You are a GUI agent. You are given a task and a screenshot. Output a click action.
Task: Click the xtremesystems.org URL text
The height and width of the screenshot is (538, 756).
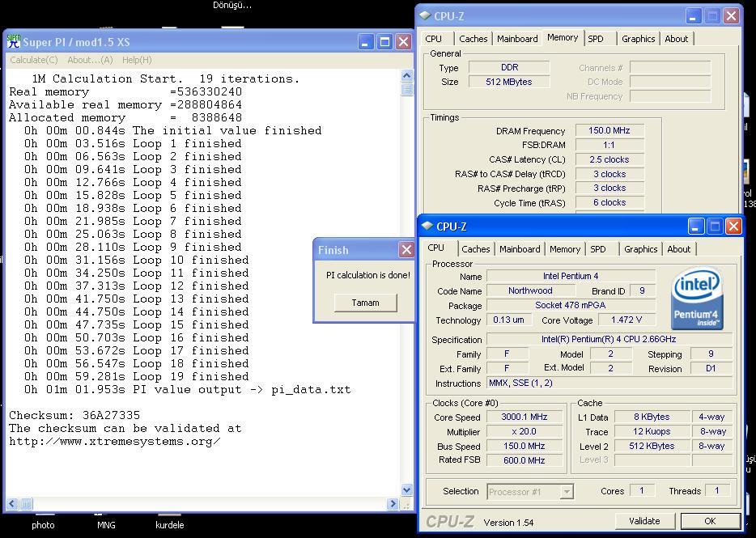115,442
